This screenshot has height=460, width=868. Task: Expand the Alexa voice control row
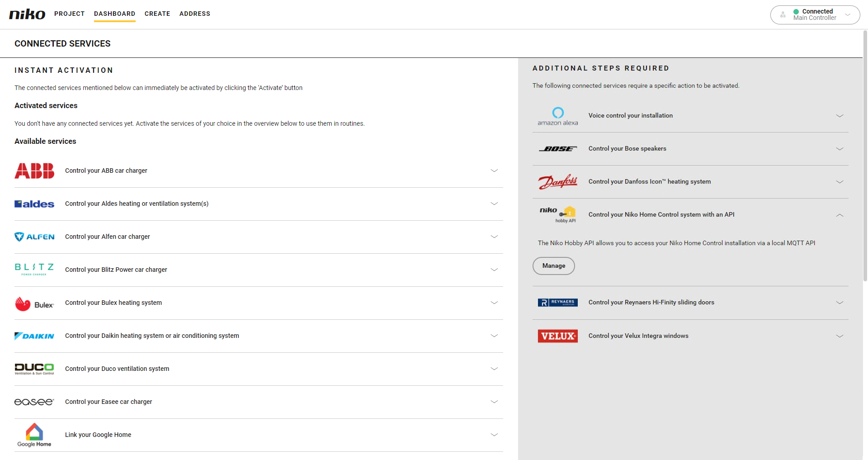click(840, 116)
